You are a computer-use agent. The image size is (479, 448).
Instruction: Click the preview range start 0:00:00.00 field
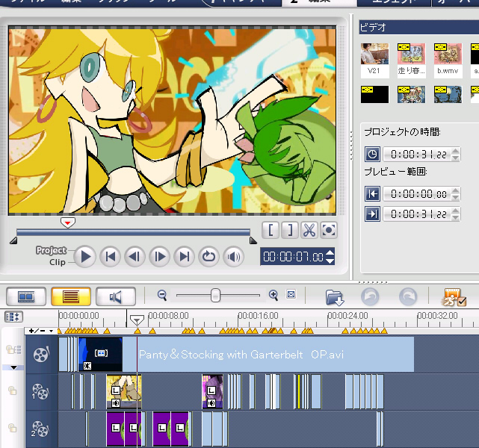coord(417,194)
